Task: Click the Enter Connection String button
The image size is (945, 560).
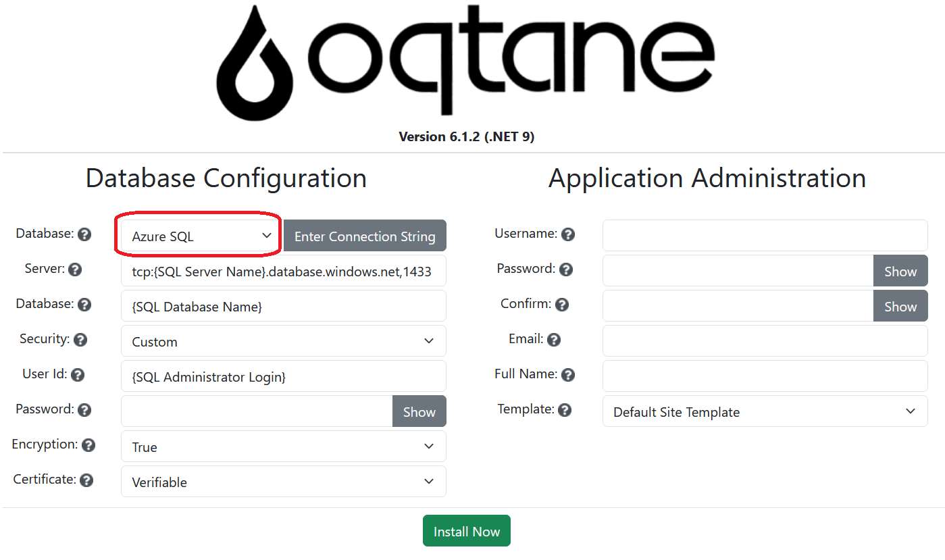Action: click(x=365, y=236)
